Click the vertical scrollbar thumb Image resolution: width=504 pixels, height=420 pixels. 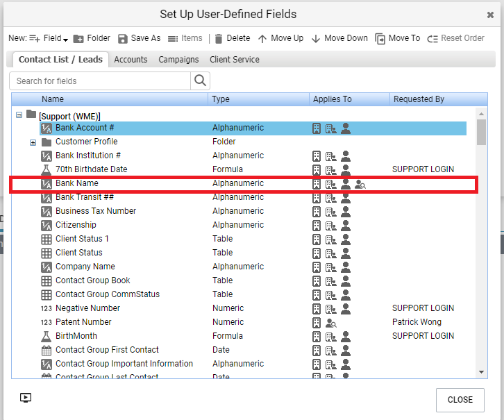(x=481, y=132)
